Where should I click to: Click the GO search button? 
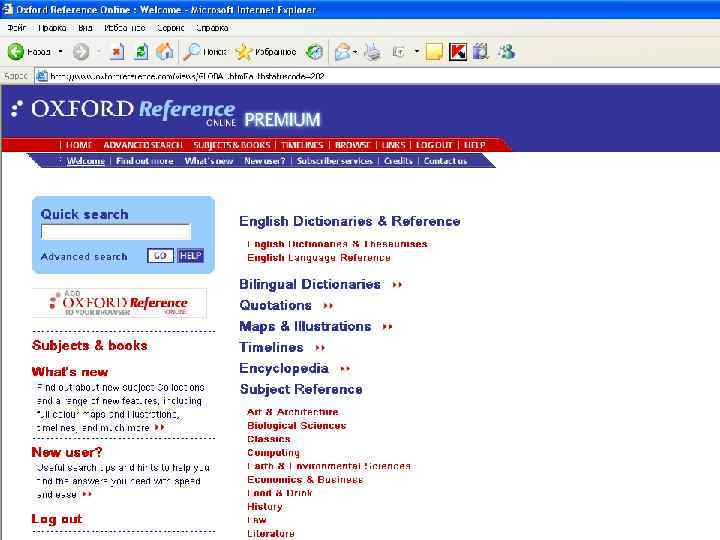160,256
